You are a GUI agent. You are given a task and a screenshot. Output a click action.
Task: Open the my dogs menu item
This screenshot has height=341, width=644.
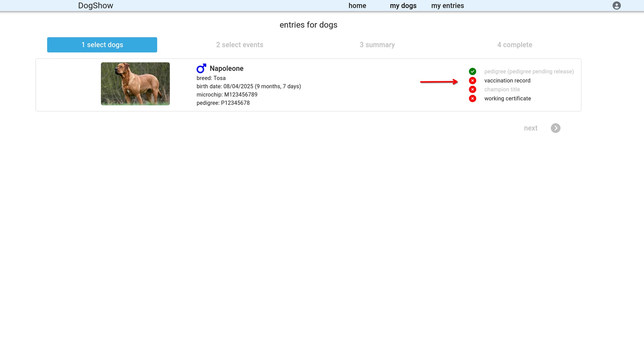(403, 6)
